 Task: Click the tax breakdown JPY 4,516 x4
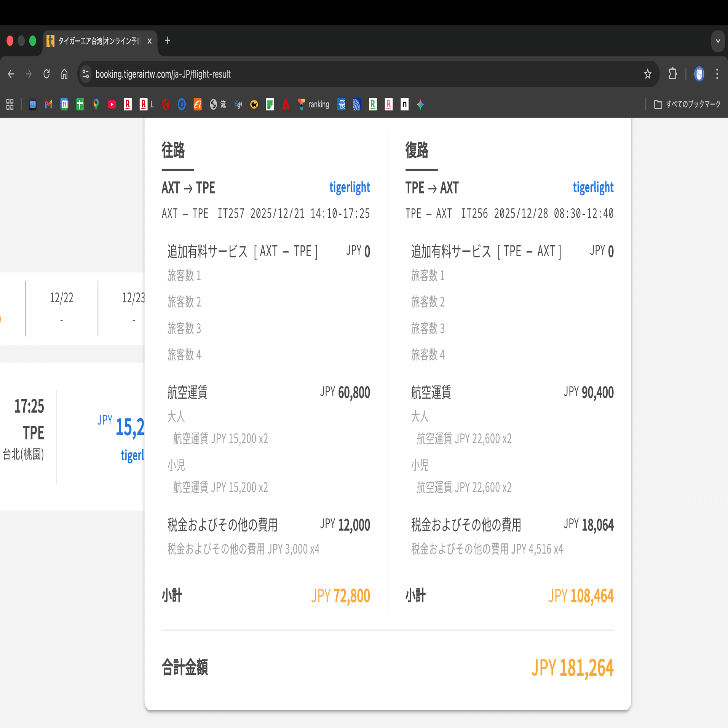tap(487, 549)
